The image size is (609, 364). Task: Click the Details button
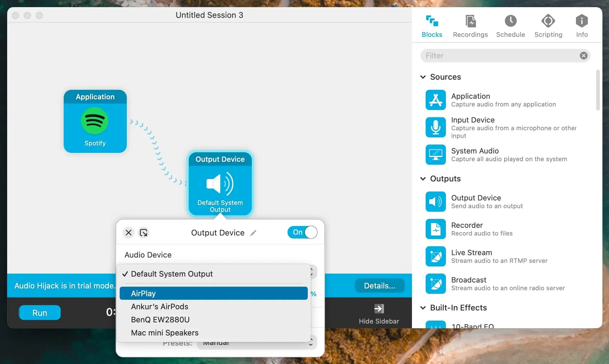[378, 285]
